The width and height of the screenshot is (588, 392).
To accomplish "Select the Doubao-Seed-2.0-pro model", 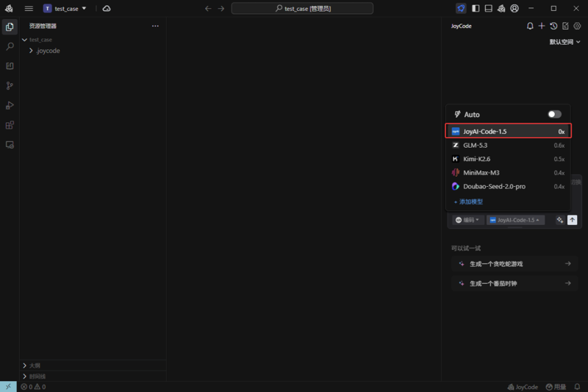I will (x=508, y=186).
